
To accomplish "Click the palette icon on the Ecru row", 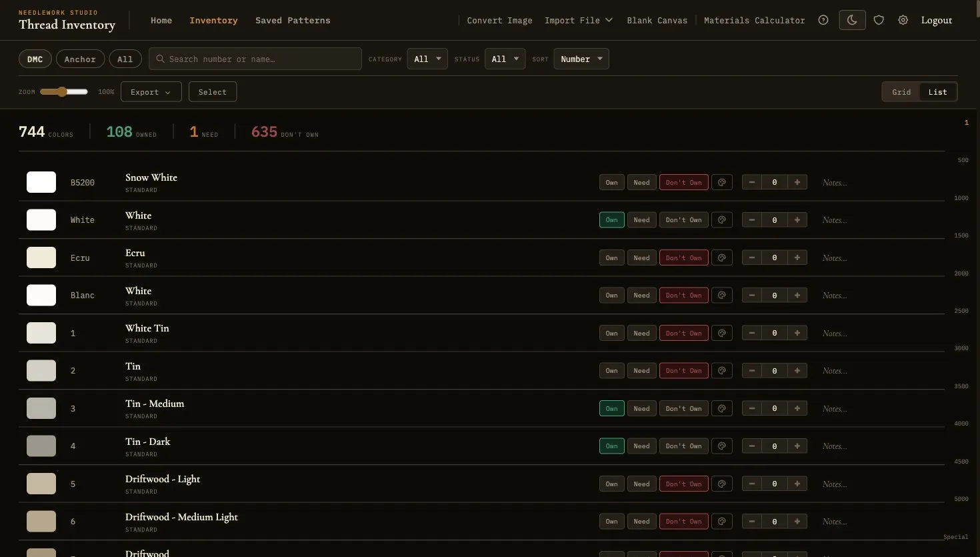I will 722,257.
